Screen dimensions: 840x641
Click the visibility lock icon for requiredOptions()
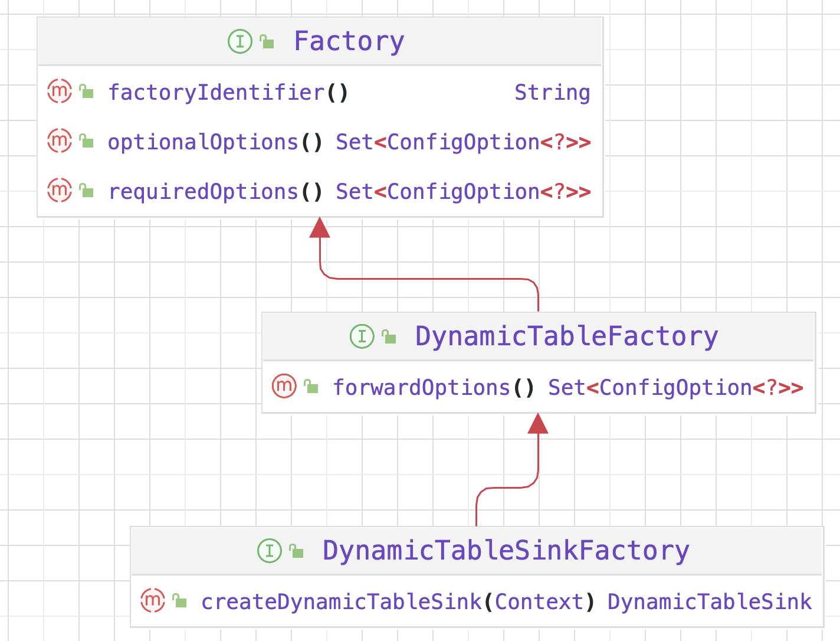(86, 191)
